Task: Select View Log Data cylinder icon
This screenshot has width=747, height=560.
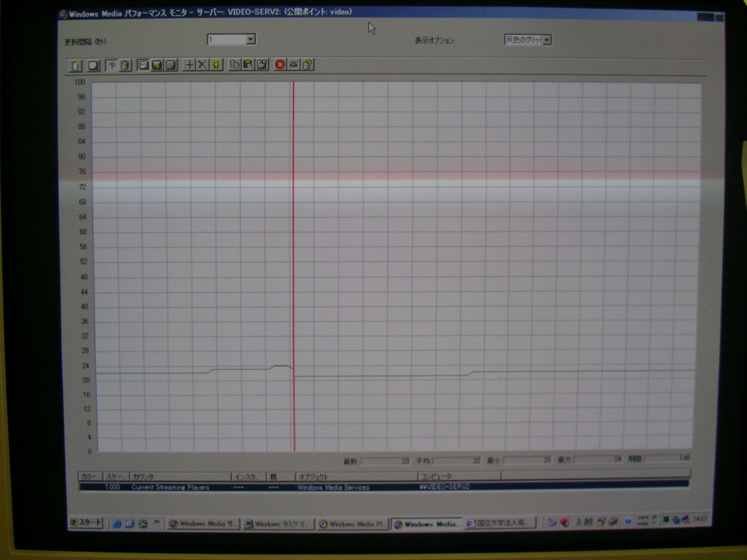Action: click(125, 65)
